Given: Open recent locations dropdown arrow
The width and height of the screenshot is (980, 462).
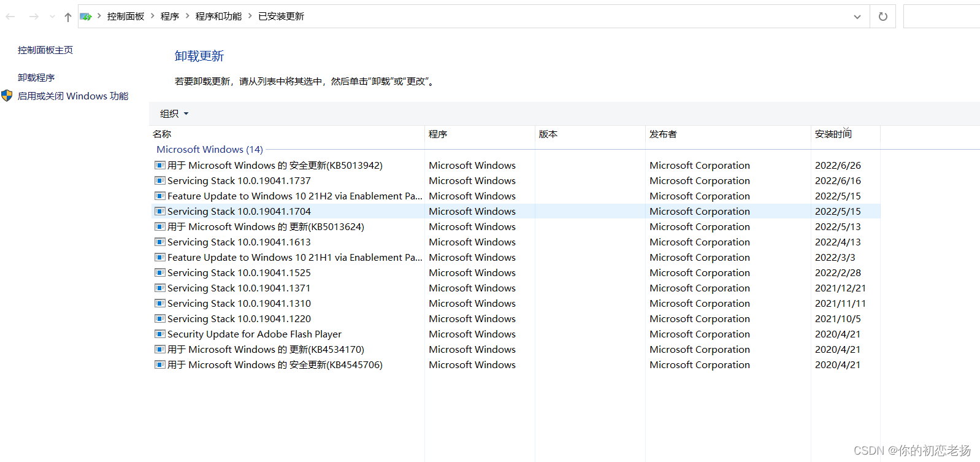Looking at the screenshot, I should pos(52,17).
